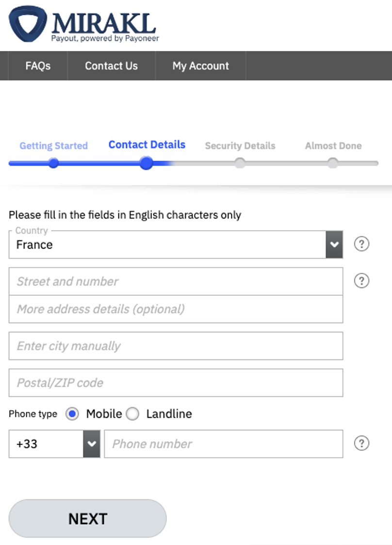Image resolution: width=392 pixels, height=545 pixels.
Task: Go to Contact Us page
Action: (x=111, y=66)
